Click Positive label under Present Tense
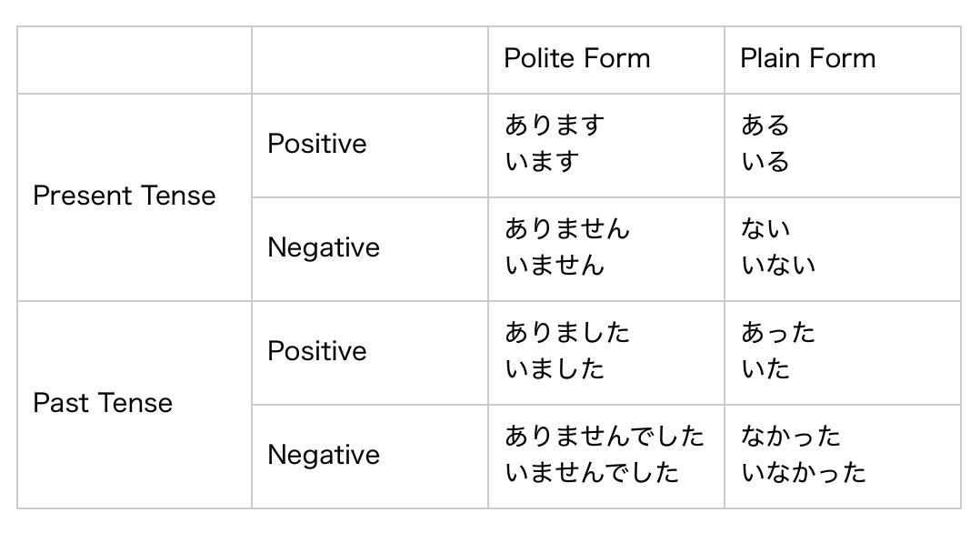This screenshot has width=980, height=533. (317, 144)
